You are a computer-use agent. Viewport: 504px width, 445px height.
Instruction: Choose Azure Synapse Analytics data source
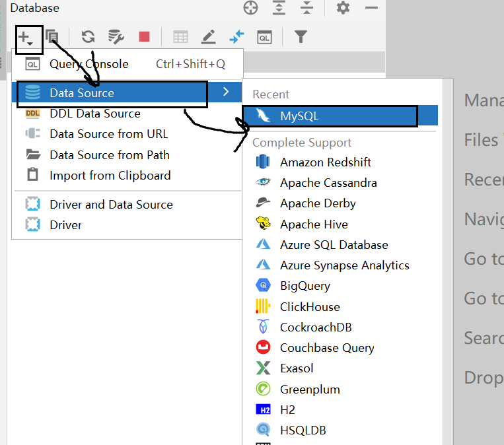[340, 265]
